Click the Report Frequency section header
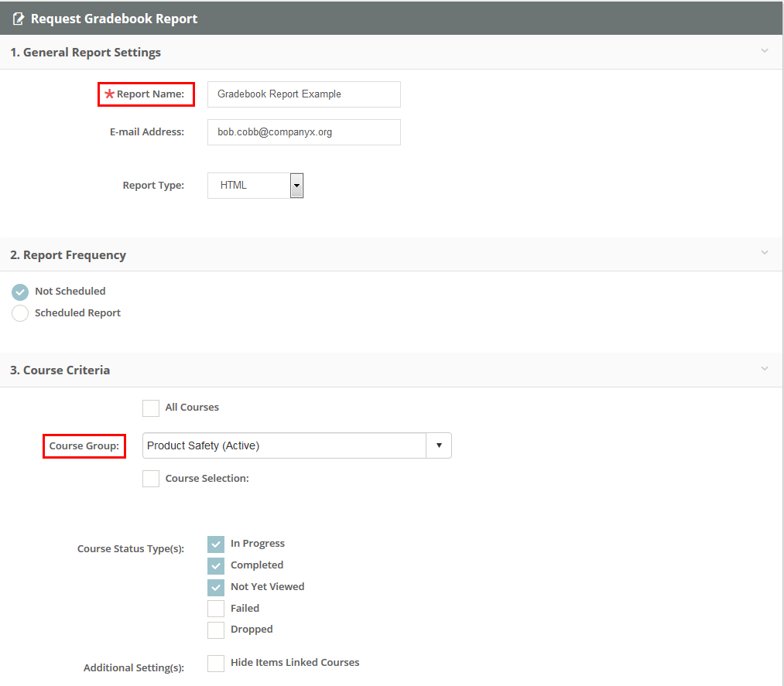 68,255
